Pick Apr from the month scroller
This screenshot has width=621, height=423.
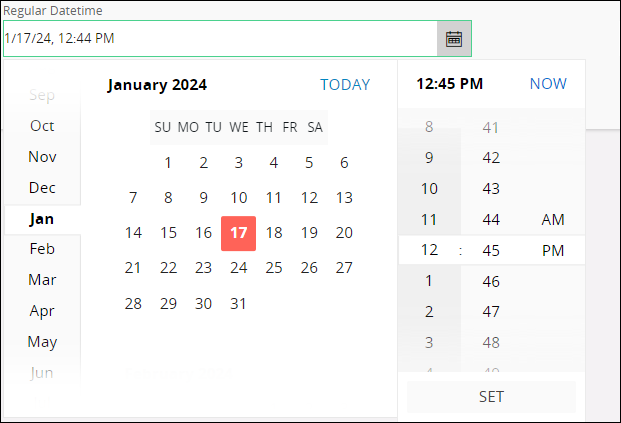(x=42, y=311)
